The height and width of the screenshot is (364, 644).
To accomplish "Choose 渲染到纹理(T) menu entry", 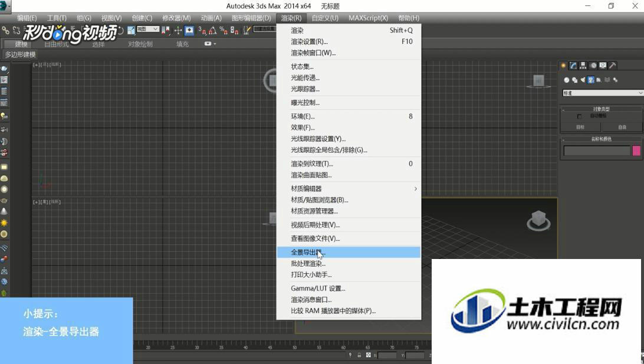I will click(x=349, y=163).
